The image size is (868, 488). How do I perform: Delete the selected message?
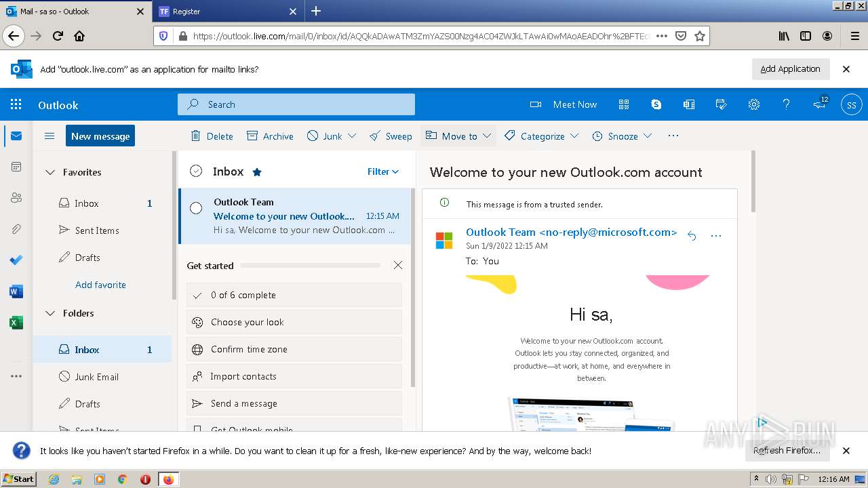point(212,136)
